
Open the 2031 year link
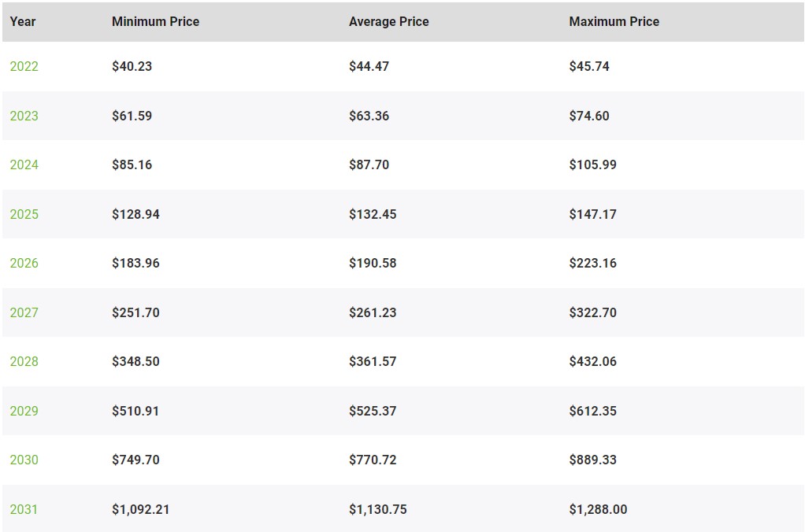pyautogui.click(x=24, y=509)
